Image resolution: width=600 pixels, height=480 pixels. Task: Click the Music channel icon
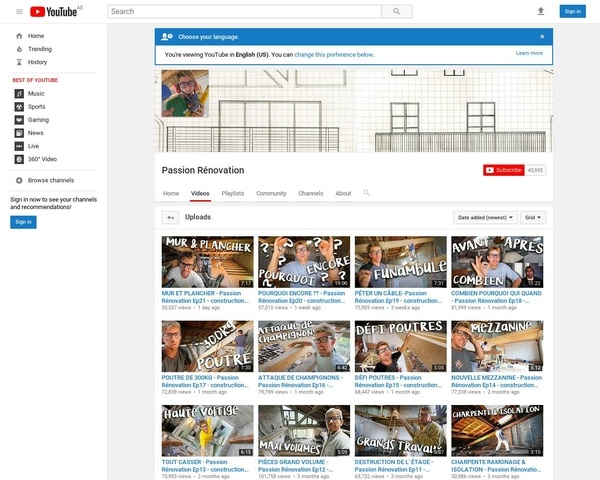[19, 93]
